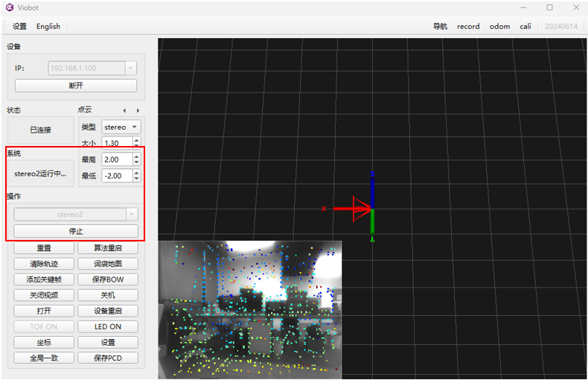Viewport: 588px width, 380px height.
Task: Toggle the LED ON button
Action: (x=108, y=326)
